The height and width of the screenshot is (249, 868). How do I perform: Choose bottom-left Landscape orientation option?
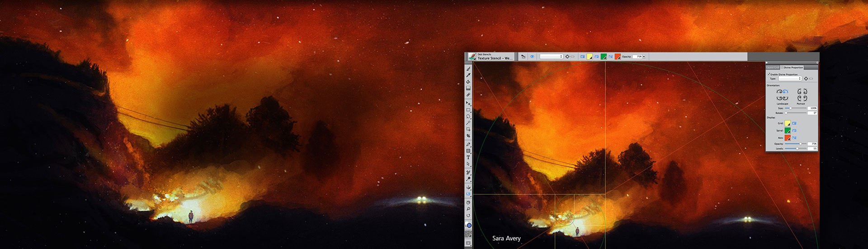click(779, 98)
